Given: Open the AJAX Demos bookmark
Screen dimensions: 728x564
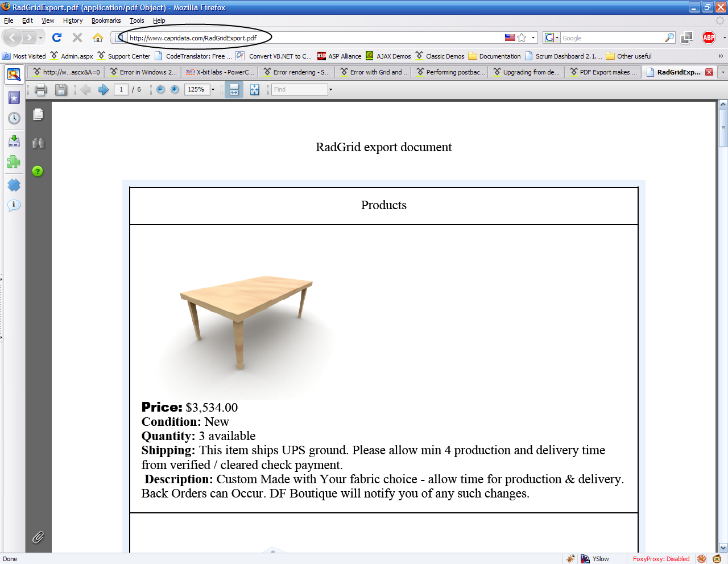Looking at the screenshot, I should (388, 56).
